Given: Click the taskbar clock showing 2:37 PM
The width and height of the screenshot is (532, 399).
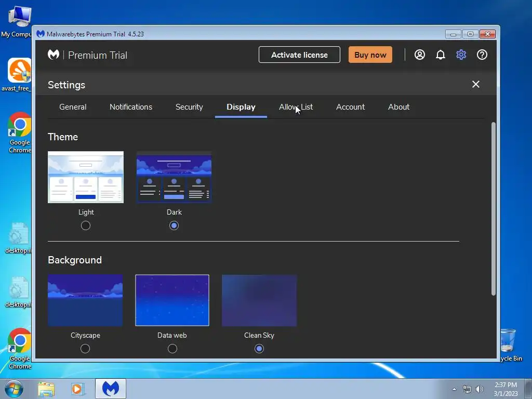Looking at the screenshot, I should pyautogui.click(x=506, y=389).
